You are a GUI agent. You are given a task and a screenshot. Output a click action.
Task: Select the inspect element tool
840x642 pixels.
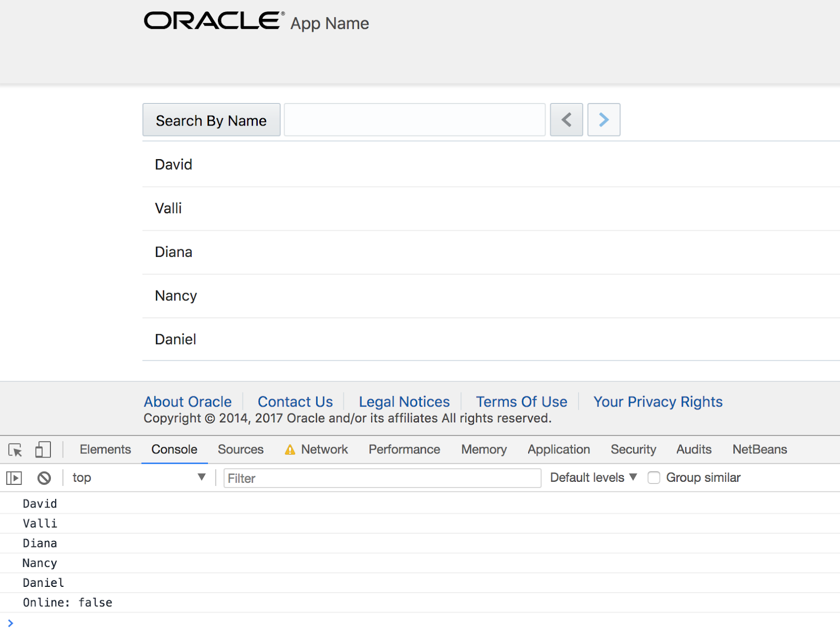[x=14, y=450]
